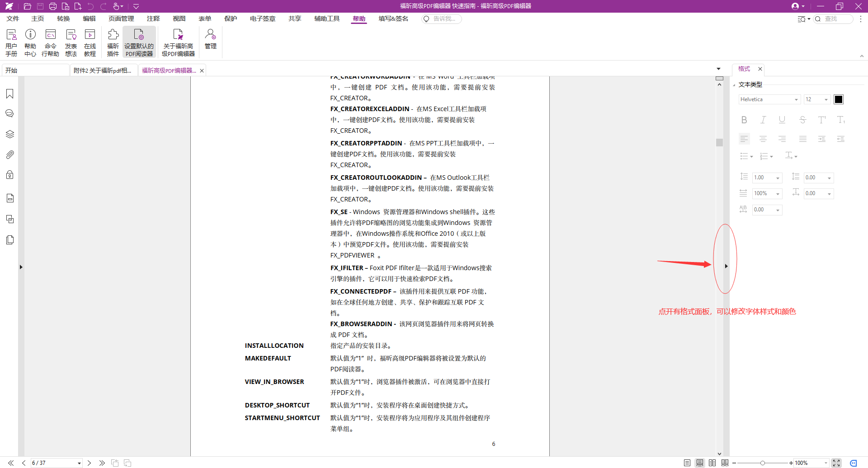Image resolution: width=868 pixels, height=468 pixels.
Task: Click the print icon in title bar
Action: [53, 6]
